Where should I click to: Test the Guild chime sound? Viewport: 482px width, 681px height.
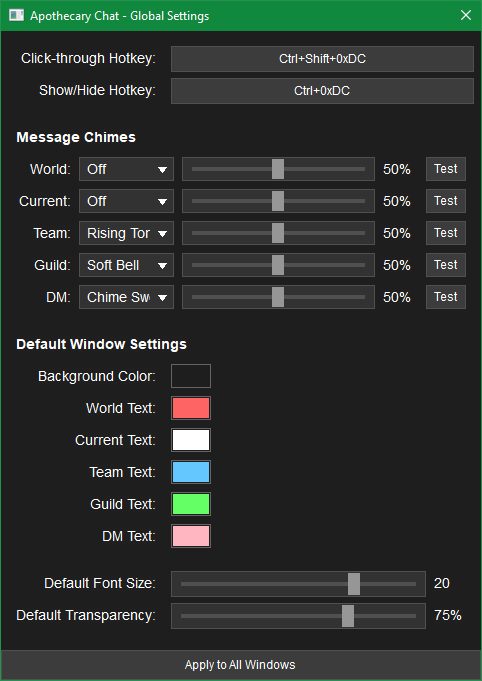[446, 265]
